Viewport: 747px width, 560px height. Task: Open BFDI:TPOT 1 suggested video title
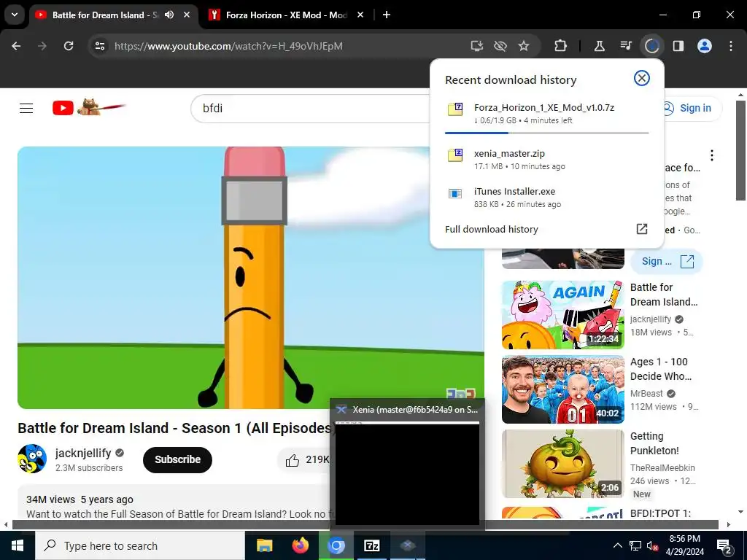coord(660,513)
